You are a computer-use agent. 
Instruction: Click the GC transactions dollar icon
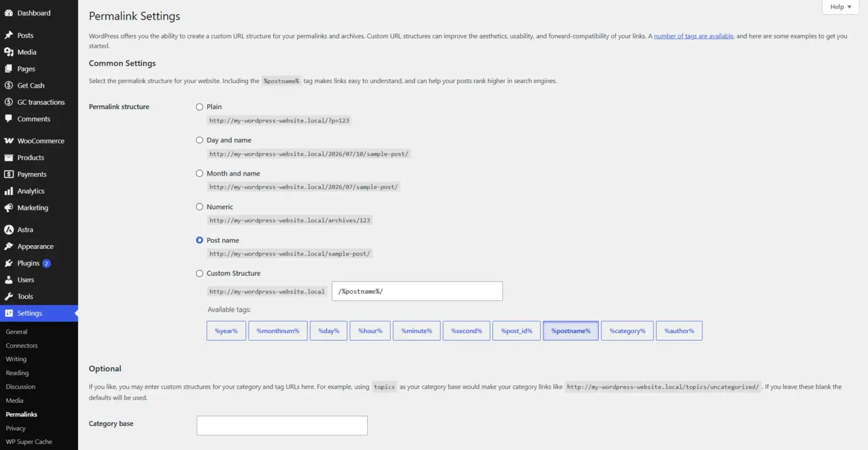tap(9, 102)
